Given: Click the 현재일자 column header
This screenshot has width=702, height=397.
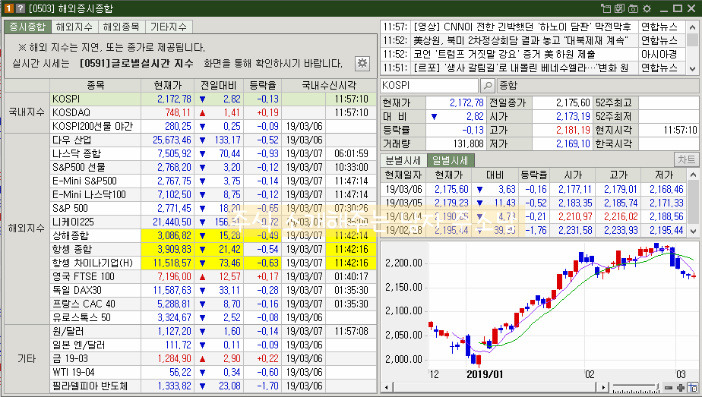Looking at the screenshot, I should [x=403, y=175].
